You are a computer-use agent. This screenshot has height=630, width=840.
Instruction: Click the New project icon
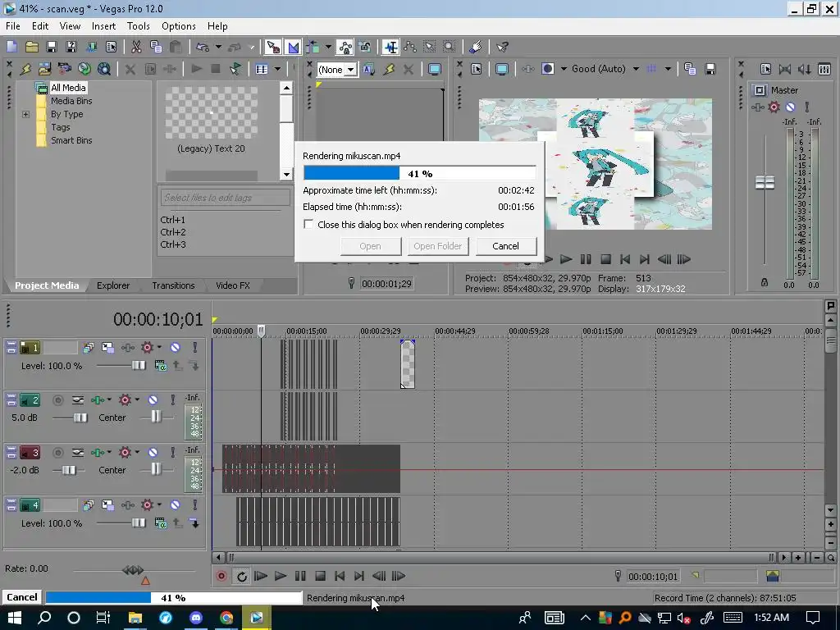tap(11, 47)
